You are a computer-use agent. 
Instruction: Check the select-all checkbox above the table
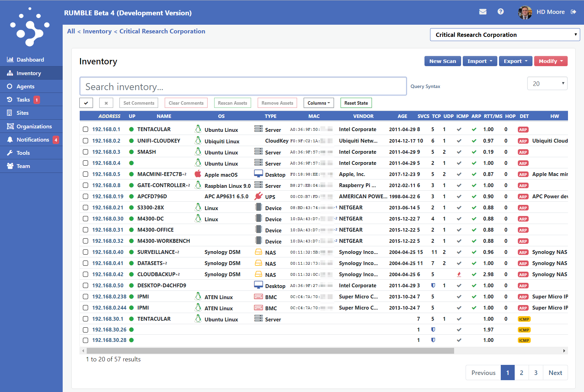[x=86, y=103]
